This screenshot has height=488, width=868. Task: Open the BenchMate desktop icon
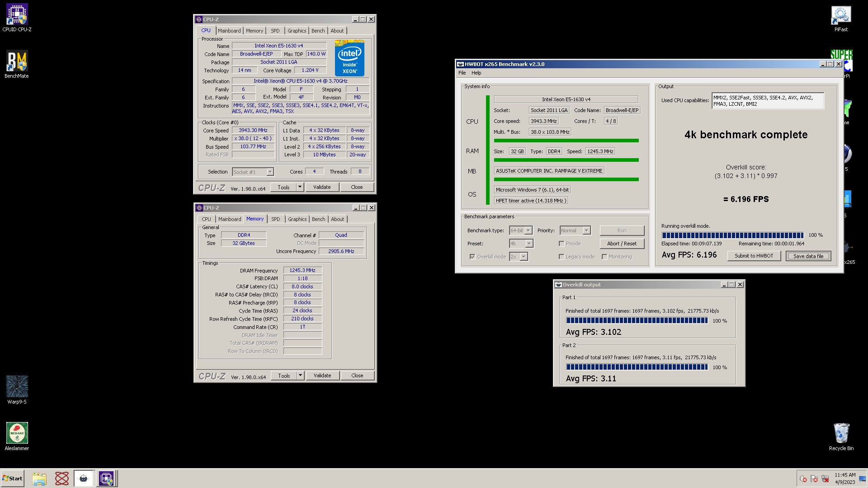(x=17, y=64)
